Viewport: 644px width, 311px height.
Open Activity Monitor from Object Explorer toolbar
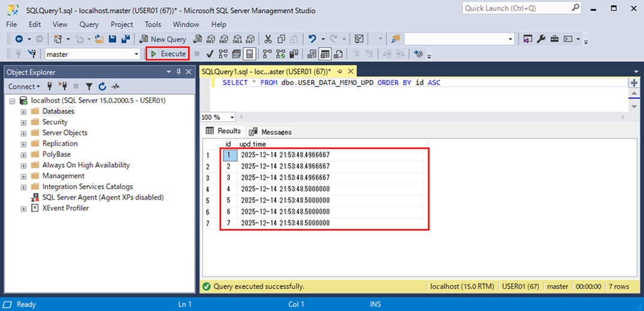click(x=116, y=86)
